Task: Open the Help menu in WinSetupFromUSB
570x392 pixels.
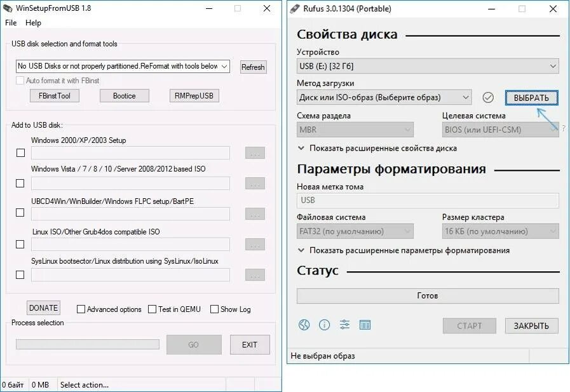Action: (x=33, y=22)
